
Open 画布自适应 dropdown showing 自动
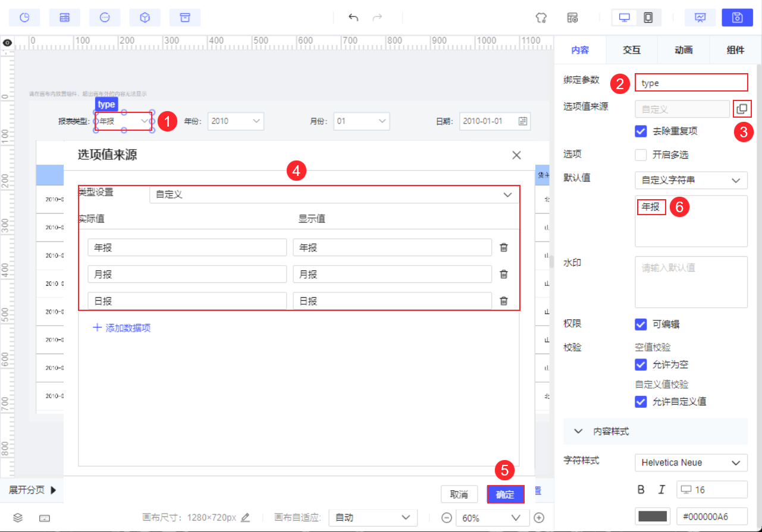click(372, 518)
